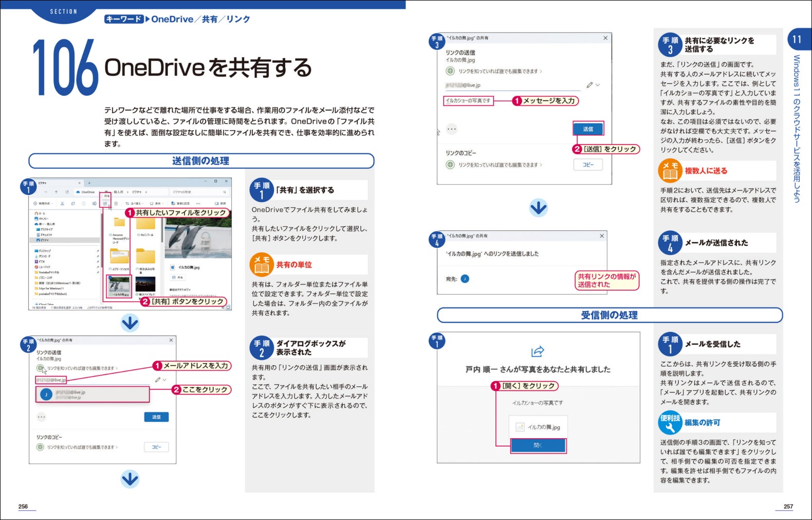Click the copy icon in the Explorer toolbar
The width and height of the screenshot is (812, 520).
pyautogui.click(x=73, y=204)
